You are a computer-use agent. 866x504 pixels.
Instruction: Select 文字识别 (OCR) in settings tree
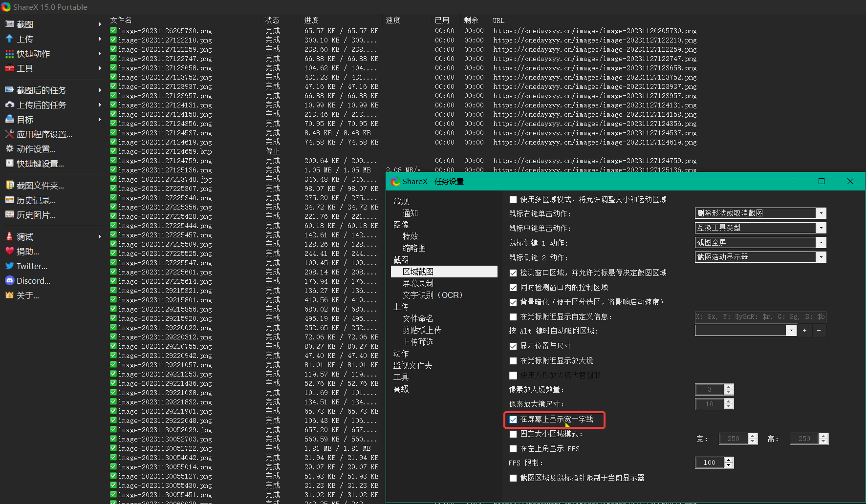click(433, 295)
